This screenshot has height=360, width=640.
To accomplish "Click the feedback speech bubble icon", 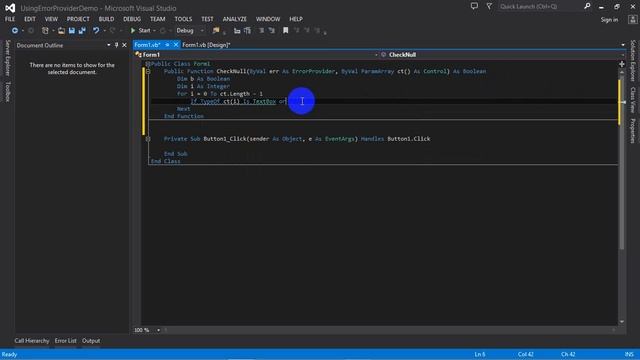I will click(x=474, y=6).
